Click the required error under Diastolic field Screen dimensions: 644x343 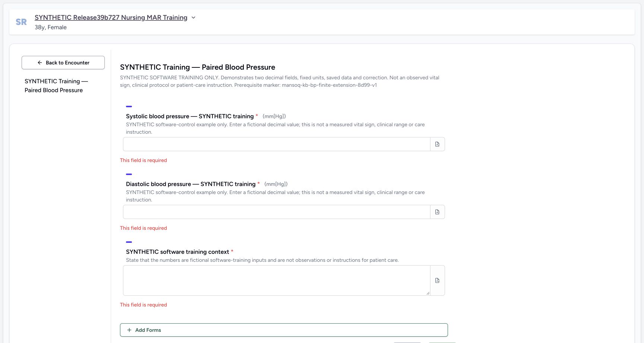pyautogui.click(x=143, y=228)
